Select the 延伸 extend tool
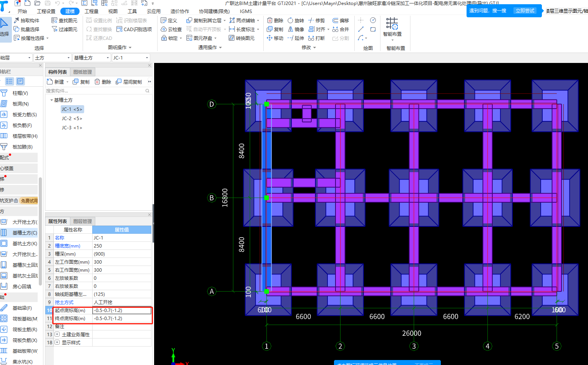 [296, 38]
